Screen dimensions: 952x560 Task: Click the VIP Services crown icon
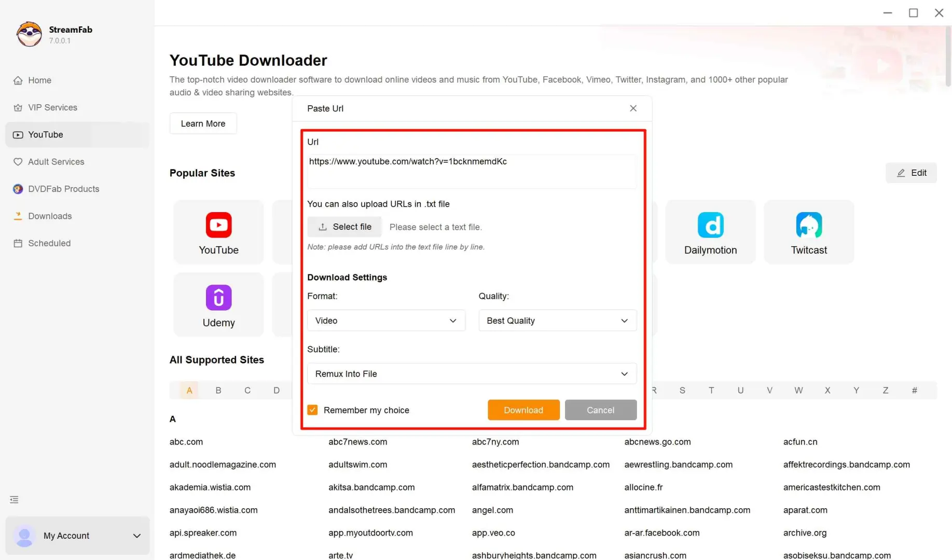coord(18,107)
